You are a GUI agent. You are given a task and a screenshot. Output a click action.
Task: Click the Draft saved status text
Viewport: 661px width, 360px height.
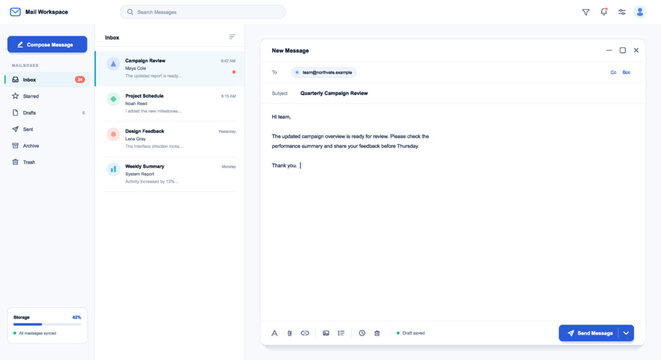(x=413, y=333)
